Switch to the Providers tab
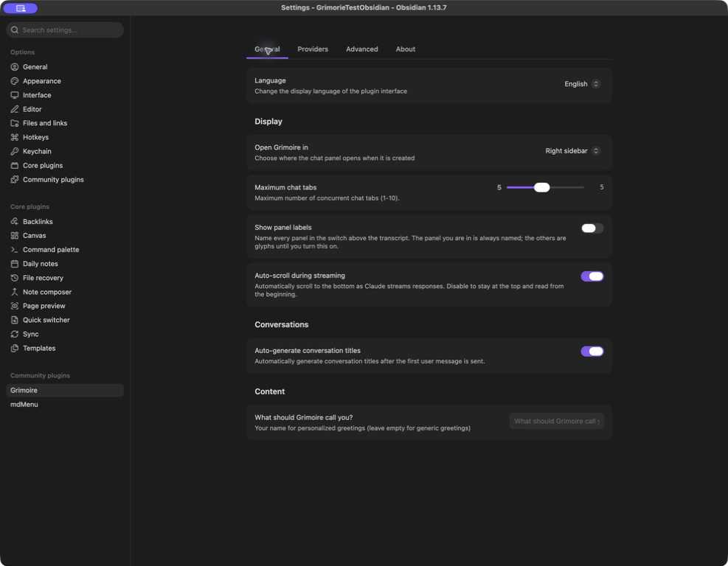Screen dimensions: 728x566 click(x=313, y=49)
